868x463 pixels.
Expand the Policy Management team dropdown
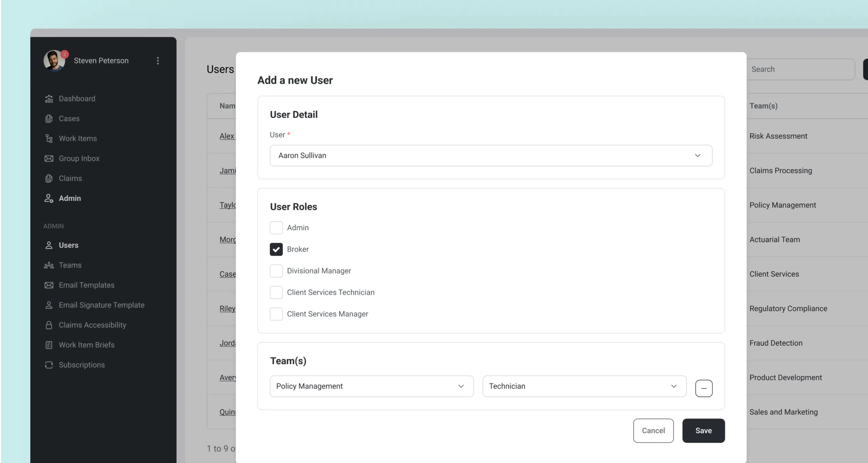[371, 386]
